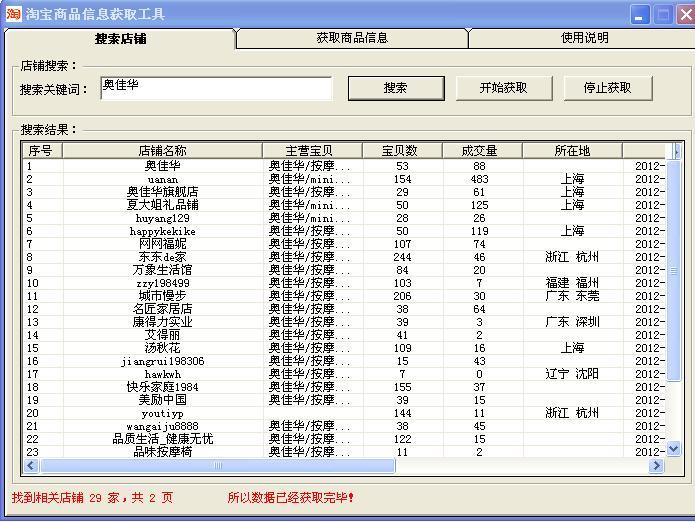Minimize the window from the title bar

tap(641, 14)
